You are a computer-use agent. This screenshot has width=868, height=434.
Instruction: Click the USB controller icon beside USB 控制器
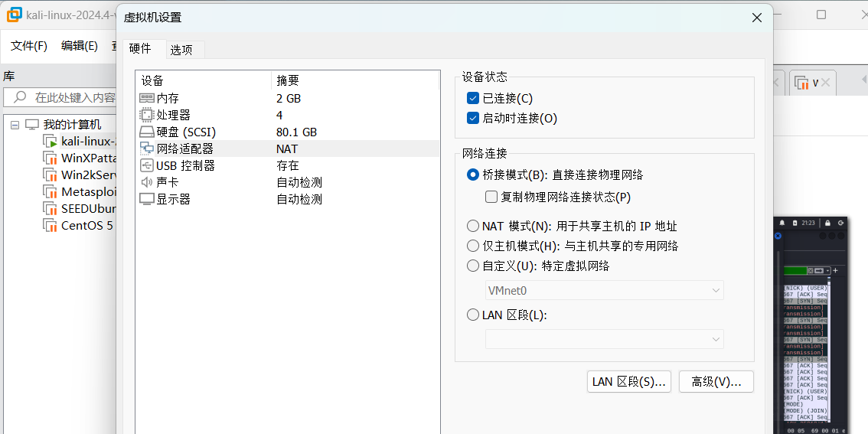click(x=147, y=165)
